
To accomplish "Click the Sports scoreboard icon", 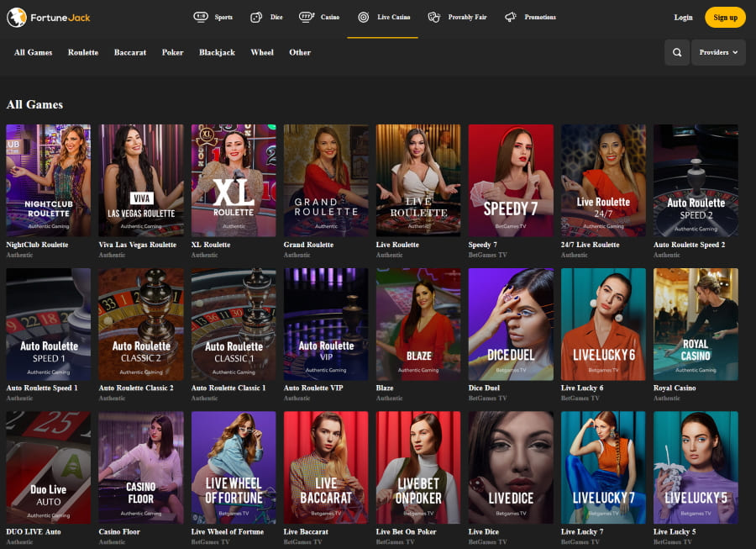I will (201, 17).
